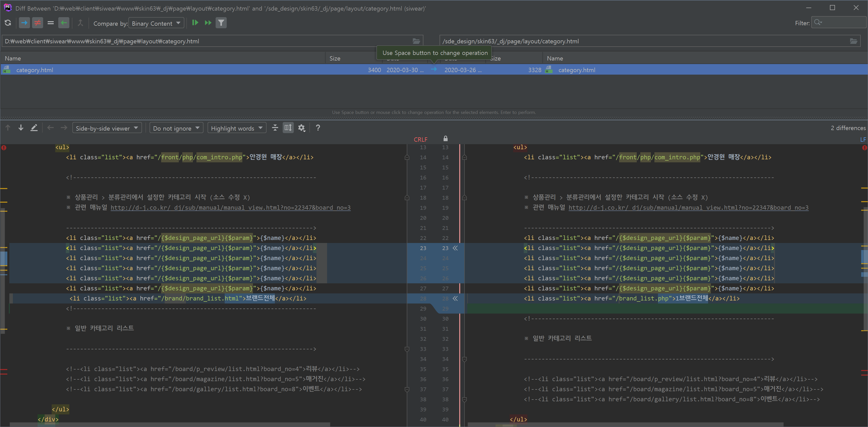868x427 pixels.
Task: Toggle synchronize scrolling button
Action: click(288, 128)
